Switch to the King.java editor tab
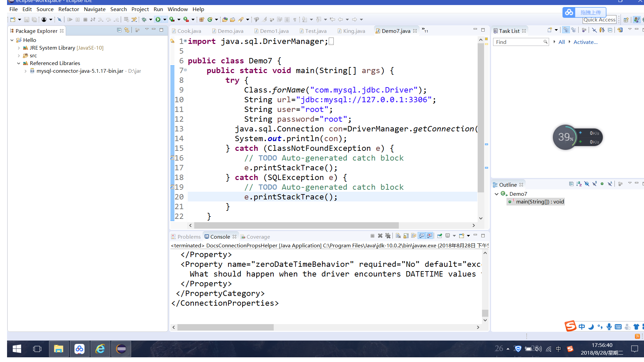The width and height of the screenshot is (644, 362). pos(351,31)
